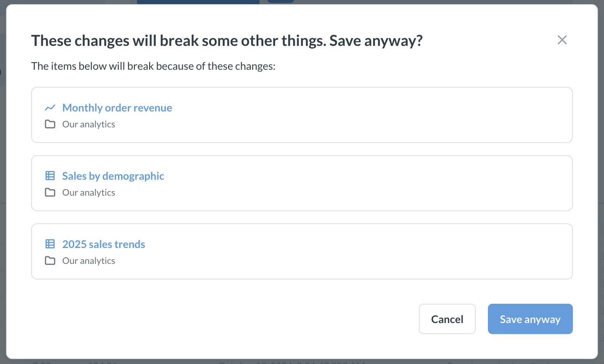This screenshot has height=364, width=604.
Task: Click Our analytics under Sales by demographic
Action: click(88, 193)
